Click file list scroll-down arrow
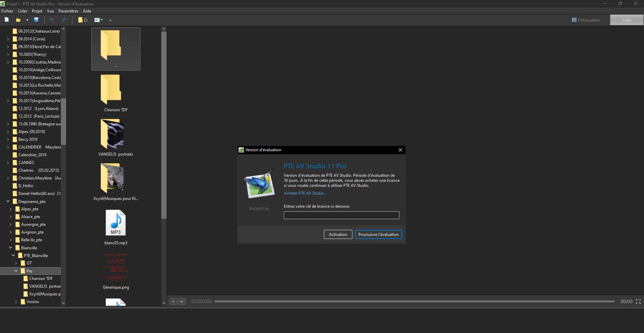The height and width of the screenshot is (333, 644). [164, 303]
